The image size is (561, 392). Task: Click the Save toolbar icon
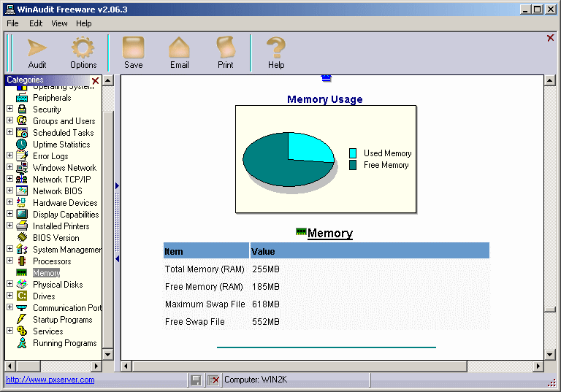134,48
